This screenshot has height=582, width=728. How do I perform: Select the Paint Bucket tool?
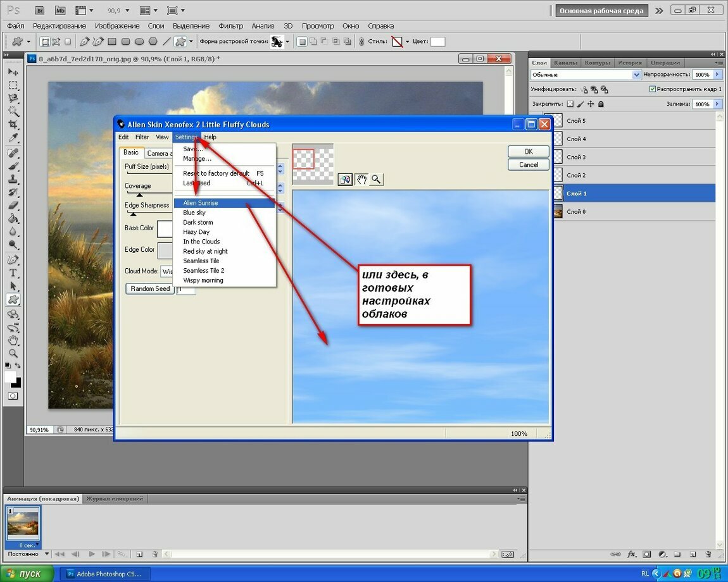[x=13, y=219]
